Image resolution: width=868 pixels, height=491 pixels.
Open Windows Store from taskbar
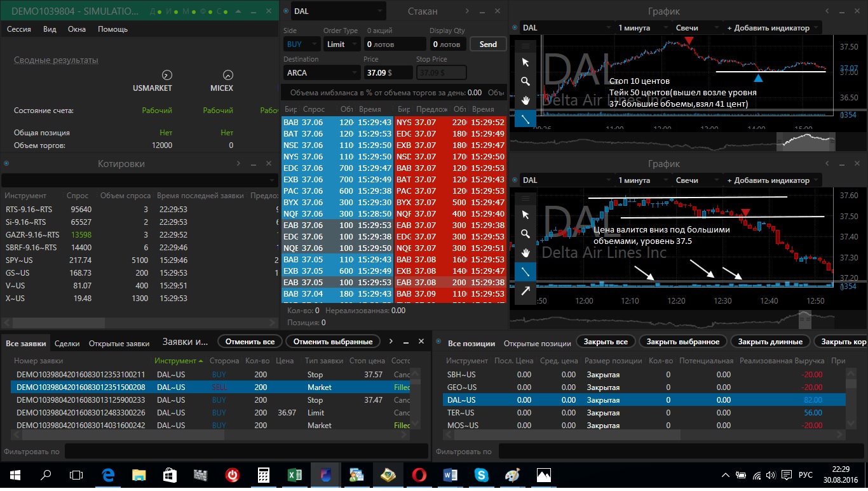pyautogui.click(x=170, y=475)
